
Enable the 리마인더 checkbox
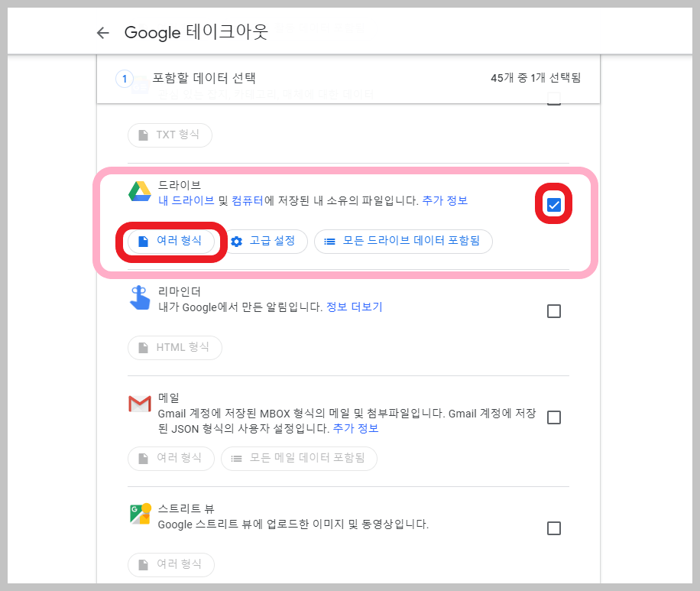pos(553,310)
